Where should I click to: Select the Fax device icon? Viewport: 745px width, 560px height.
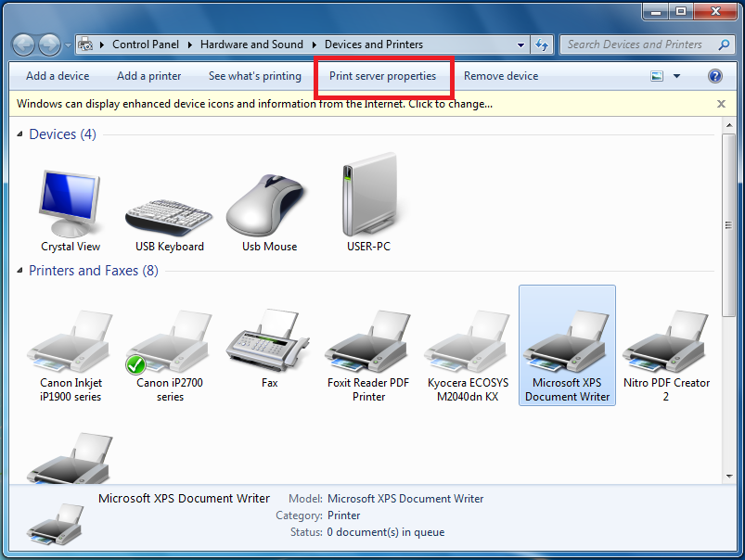(269, 350)
